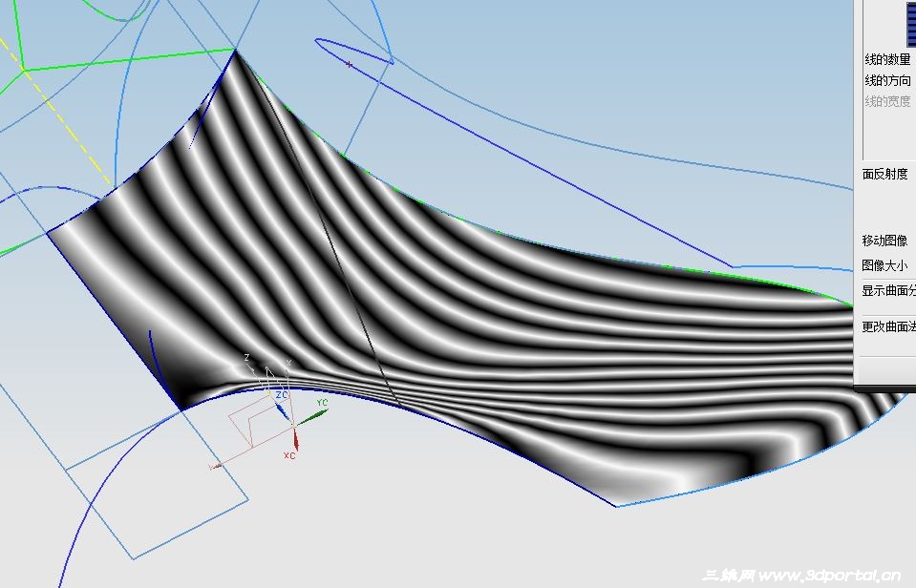Click the 更改曲面法 option text
Image resolution: width=916 pixels, height=588 pixels.
tap(888, 327)
